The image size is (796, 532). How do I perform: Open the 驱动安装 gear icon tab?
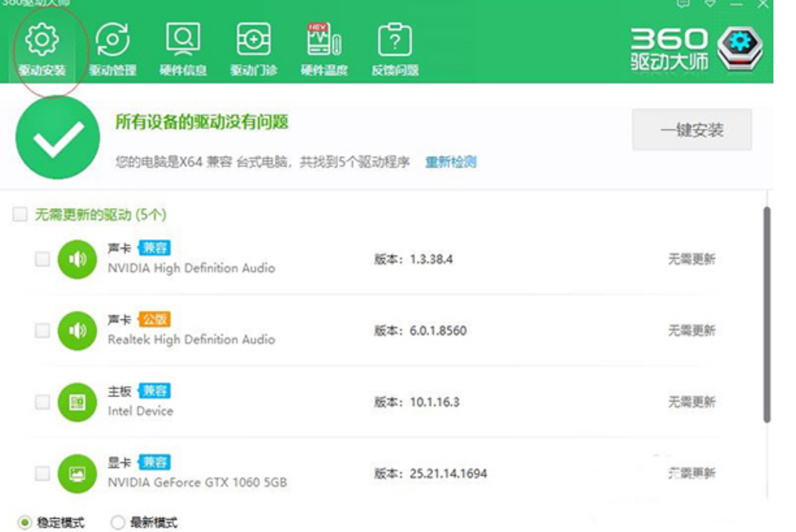(x=42, y=41)
